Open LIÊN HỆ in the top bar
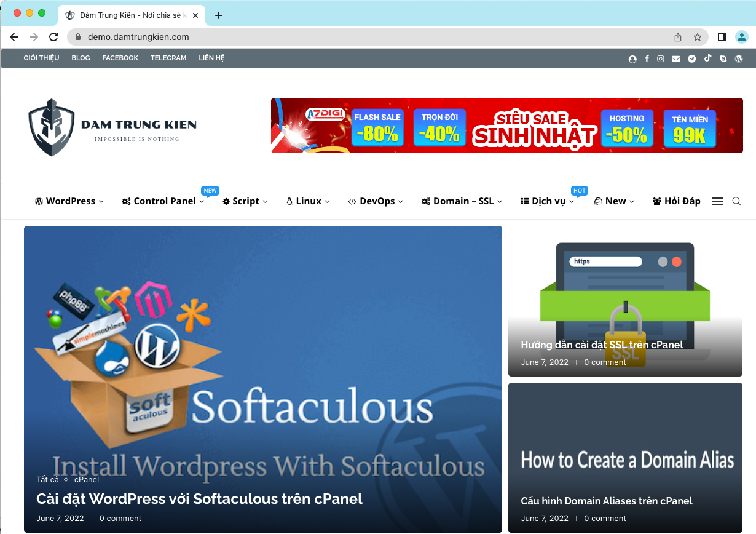The width and height of the screenshot is (756, 534). click(211, 58)
